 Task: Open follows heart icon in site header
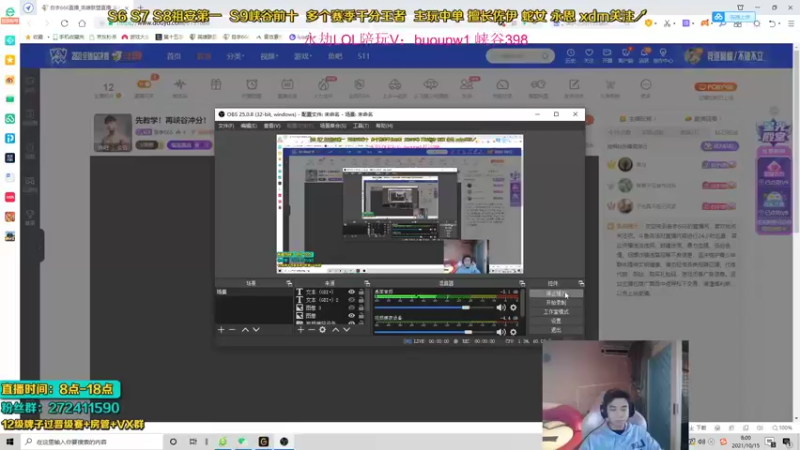click(589, 55)
